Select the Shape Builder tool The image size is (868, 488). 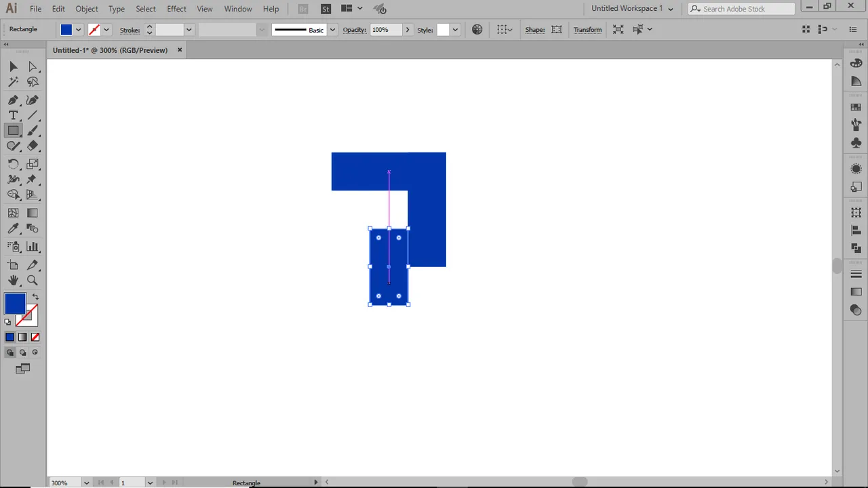14,195
